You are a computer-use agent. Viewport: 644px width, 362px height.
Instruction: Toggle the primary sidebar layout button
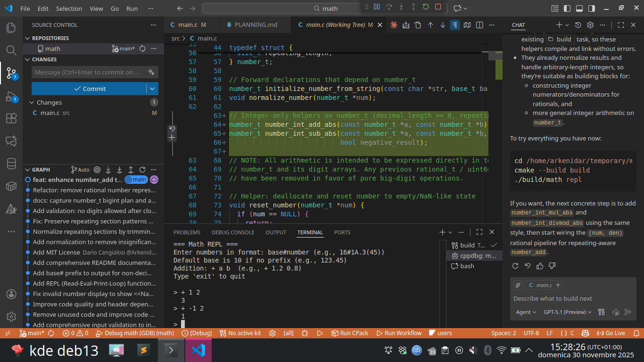tap(567, 8)
